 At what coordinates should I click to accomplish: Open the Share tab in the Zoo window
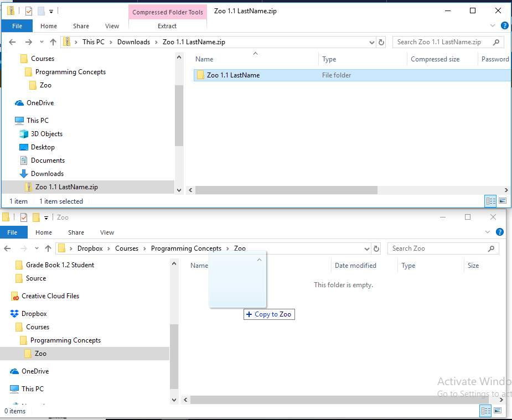click(x=76, y=232)
